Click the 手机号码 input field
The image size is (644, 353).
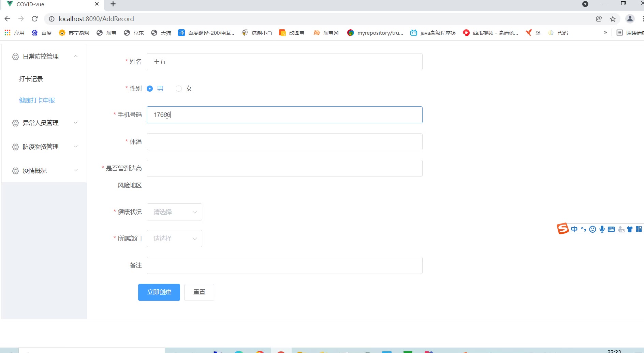[284, 115]
